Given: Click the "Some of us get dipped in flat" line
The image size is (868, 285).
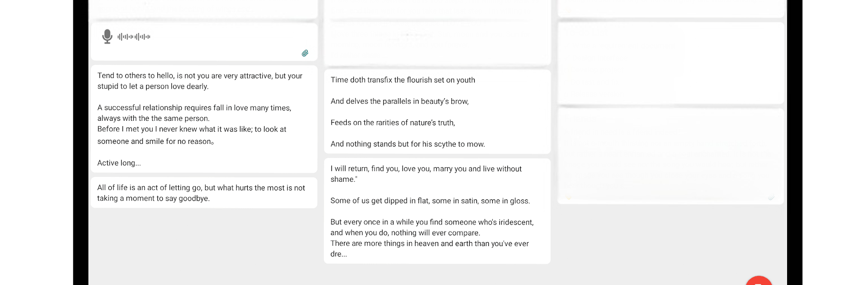Looking at the screenshot, I should 430,201.
